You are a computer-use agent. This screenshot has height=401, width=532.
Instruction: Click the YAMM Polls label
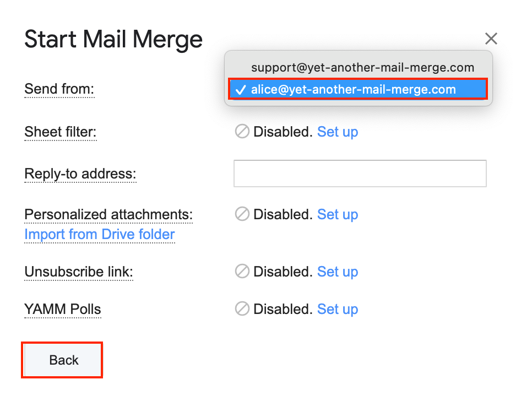(x=63, y=309)
